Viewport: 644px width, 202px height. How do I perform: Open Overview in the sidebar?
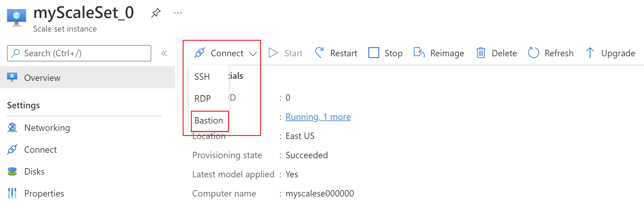coord(88,78)
